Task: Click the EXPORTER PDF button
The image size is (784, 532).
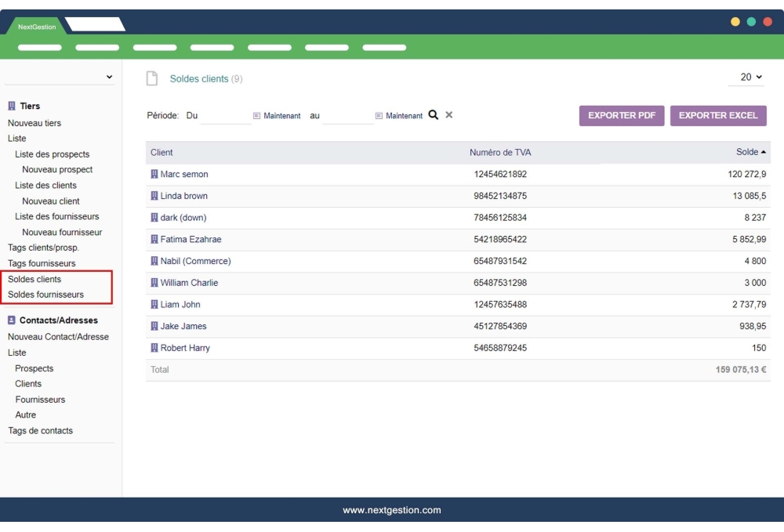Action: tap(621, 115)
